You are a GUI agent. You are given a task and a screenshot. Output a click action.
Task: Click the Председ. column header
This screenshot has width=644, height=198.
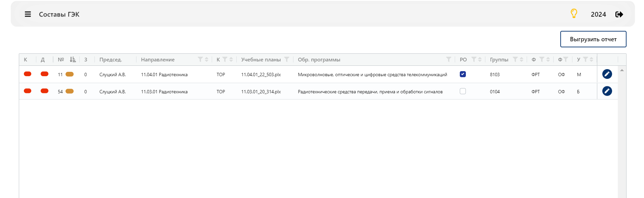[111, 59]
